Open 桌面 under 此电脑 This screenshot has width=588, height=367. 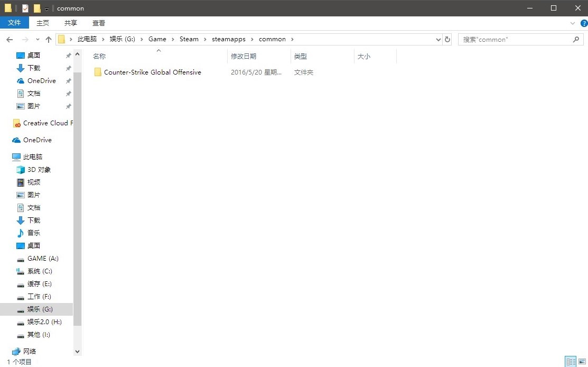coord(34,246)
